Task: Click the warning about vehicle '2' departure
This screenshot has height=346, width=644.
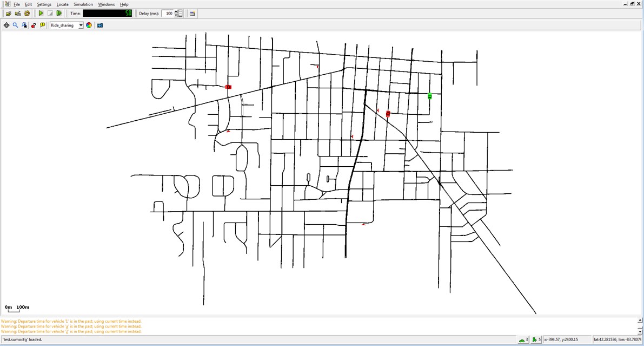Action: tap(71, 331)
